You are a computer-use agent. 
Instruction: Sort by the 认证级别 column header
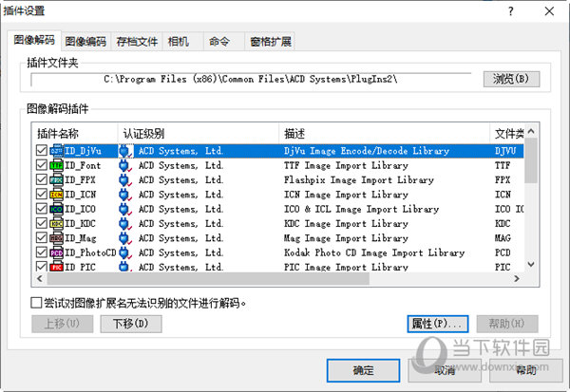click(199, 133)
